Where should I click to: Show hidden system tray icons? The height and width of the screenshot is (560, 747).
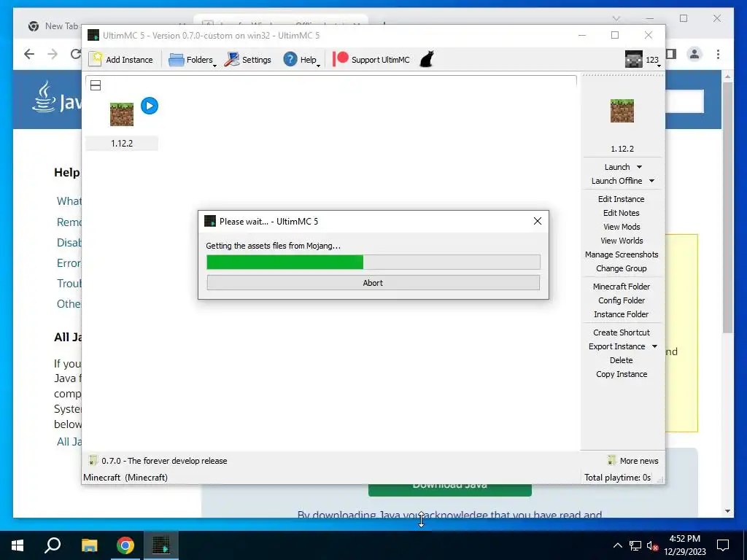tap(617, 545)
